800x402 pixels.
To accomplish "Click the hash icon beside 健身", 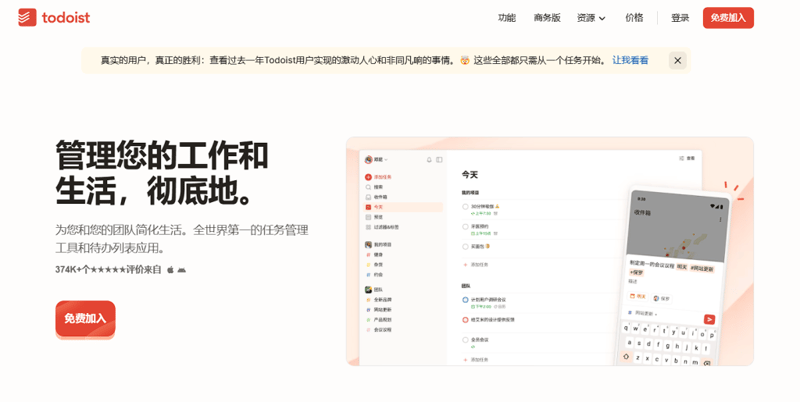I will pos(368,255).
